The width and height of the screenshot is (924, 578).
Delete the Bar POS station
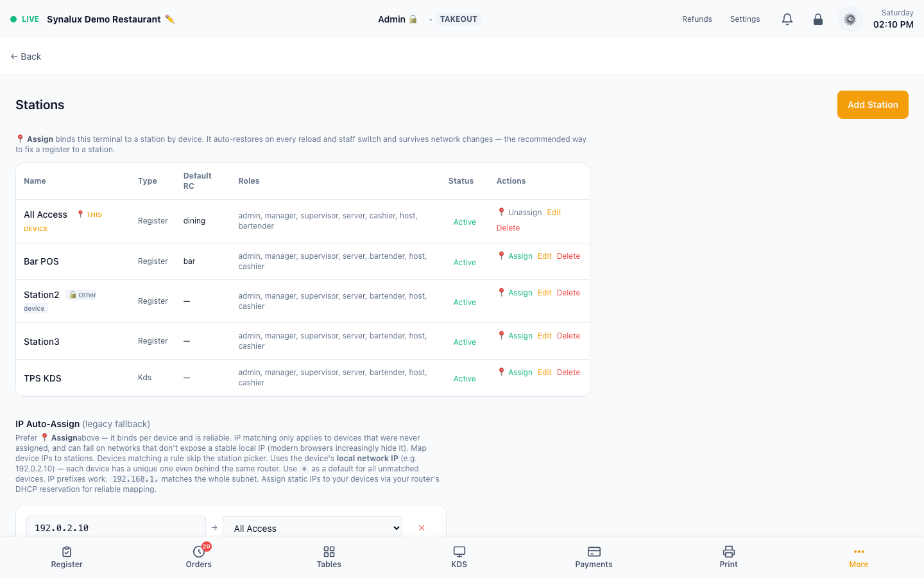(x=569, y=256)
